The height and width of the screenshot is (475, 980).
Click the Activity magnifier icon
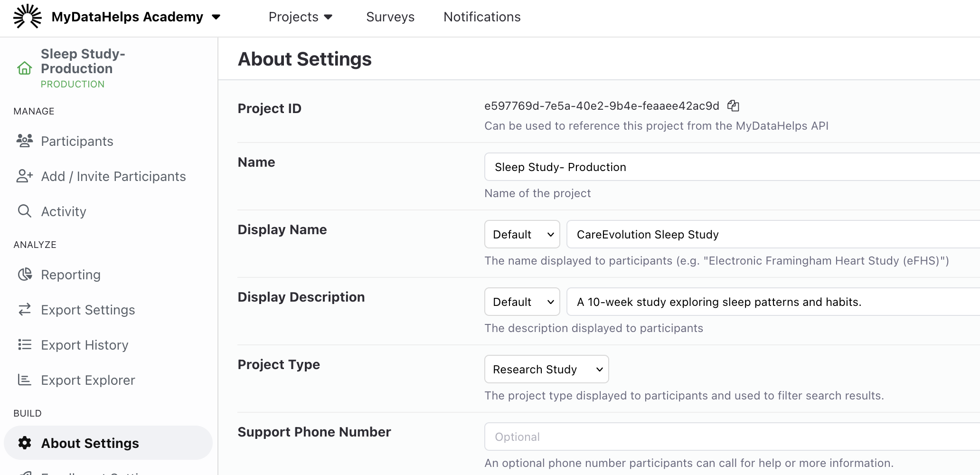click(x=25, y=211)
